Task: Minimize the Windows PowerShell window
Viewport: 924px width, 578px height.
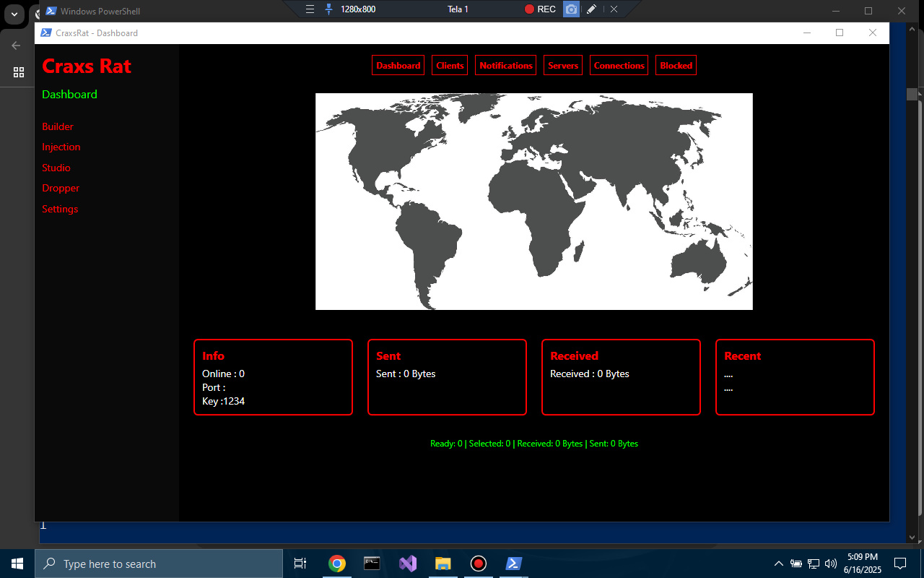Action: click(x=836, y=11)
